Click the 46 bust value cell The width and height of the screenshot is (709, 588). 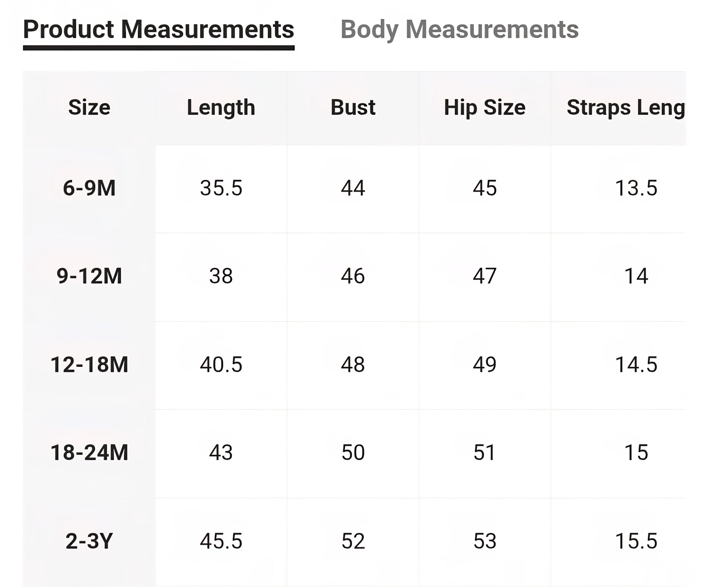(353, 276)
